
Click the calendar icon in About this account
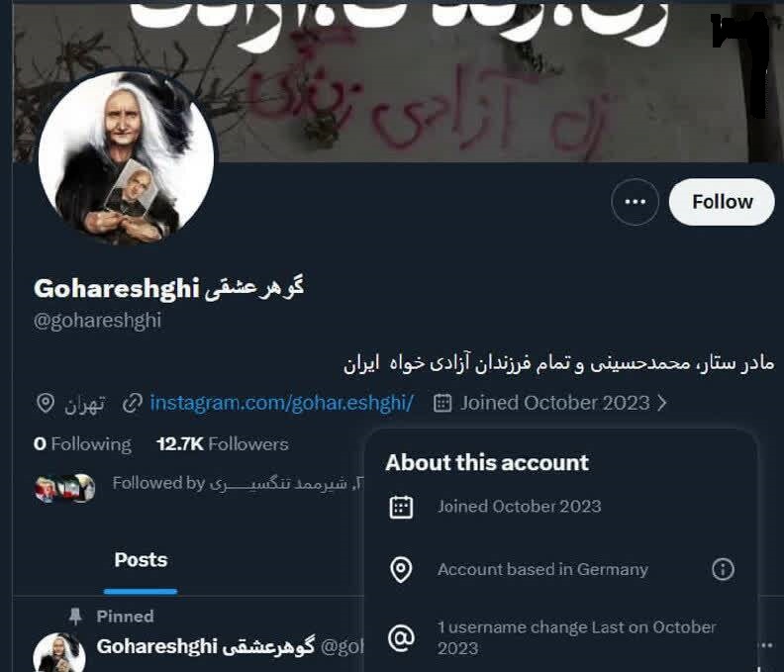(x=401, y=507)
